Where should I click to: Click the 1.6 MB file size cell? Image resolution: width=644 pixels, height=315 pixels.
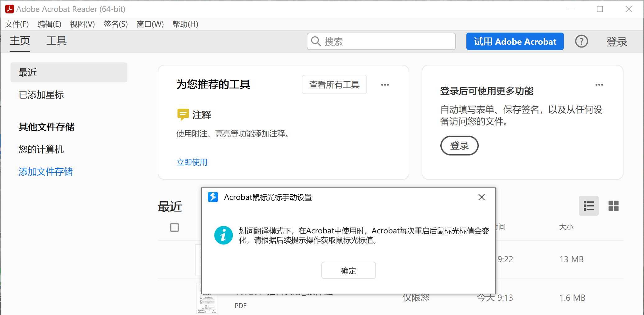click(573, 298)
